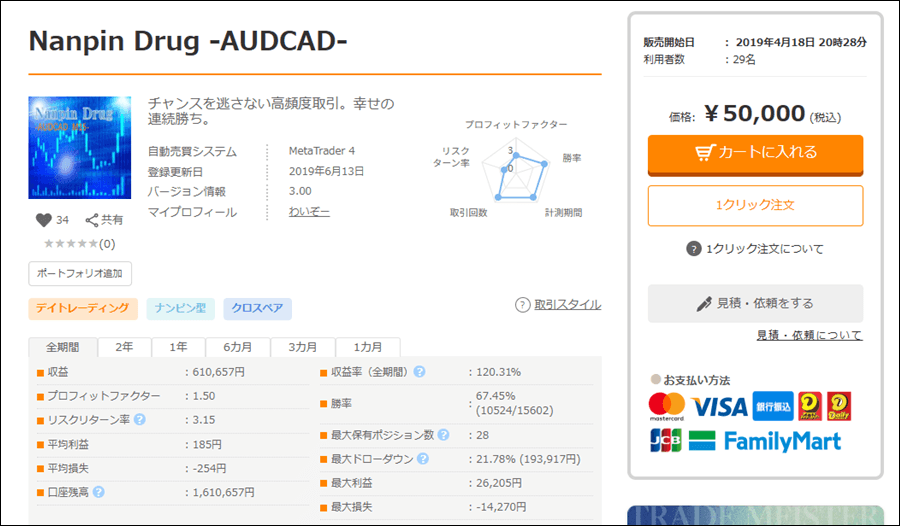
Task: Select the 全期間 tab
Action: click(x=64, y=347)
